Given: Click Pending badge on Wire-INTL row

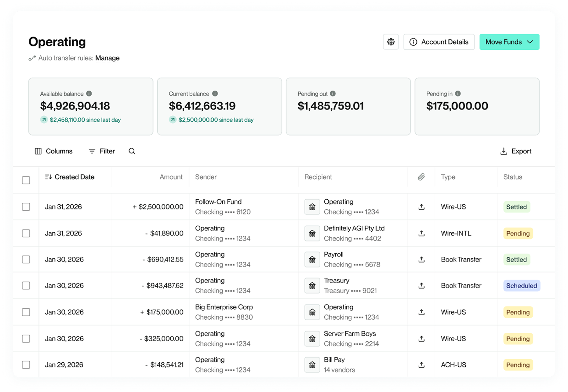Looking at the screenshot, I should coord(518,233).
